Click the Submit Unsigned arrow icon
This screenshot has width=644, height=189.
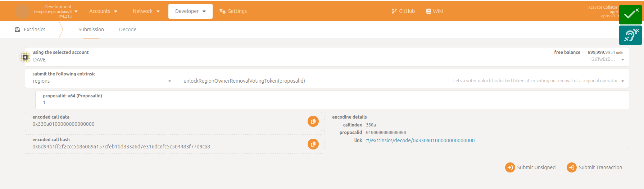click(510, 167)
